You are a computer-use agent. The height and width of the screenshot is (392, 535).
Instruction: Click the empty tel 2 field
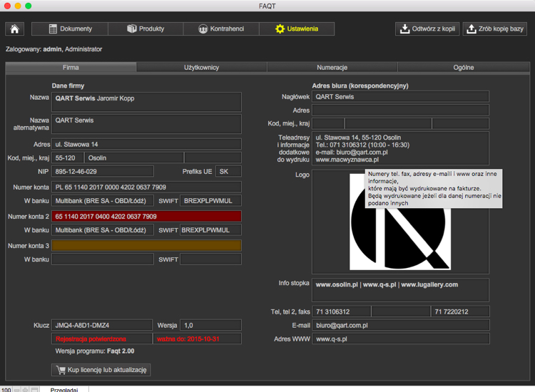(x=401, y=311)
